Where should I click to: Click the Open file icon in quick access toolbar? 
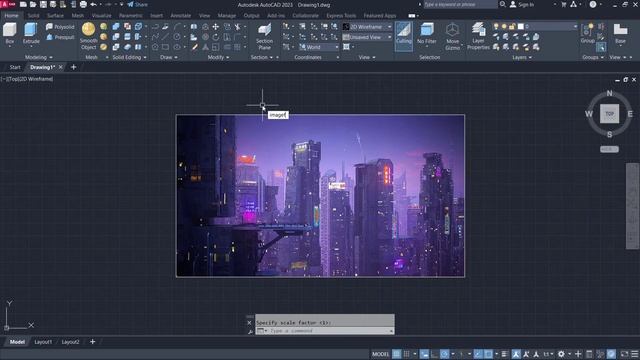(33, 4)
